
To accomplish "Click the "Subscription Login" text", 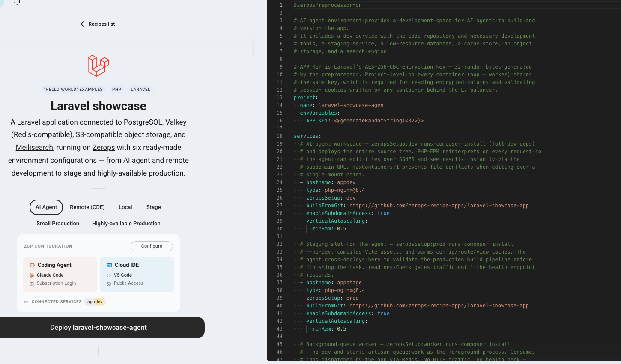I will click(56, 283).
